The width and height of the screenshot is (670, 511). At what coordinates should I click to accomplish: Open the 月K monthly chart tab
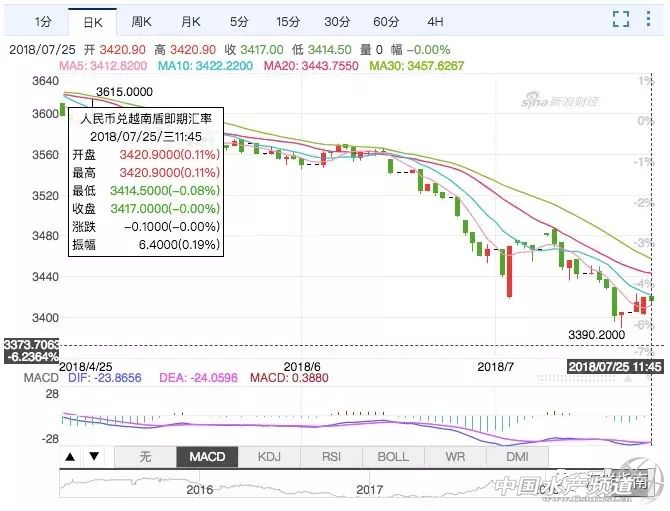pos(190,20)
